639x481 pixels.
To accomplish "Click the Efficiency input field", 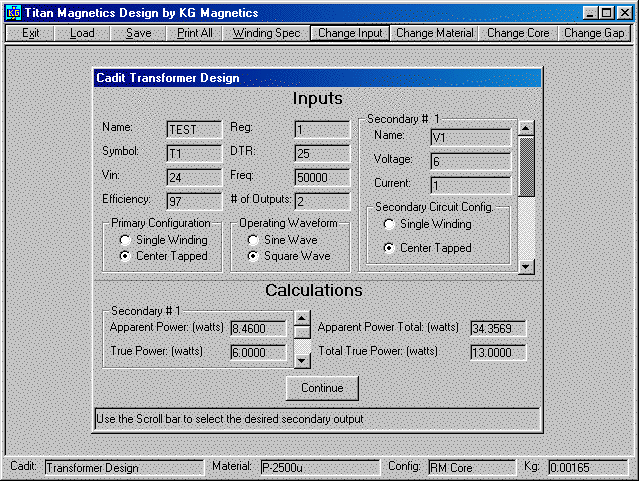I will coord(194,201).
